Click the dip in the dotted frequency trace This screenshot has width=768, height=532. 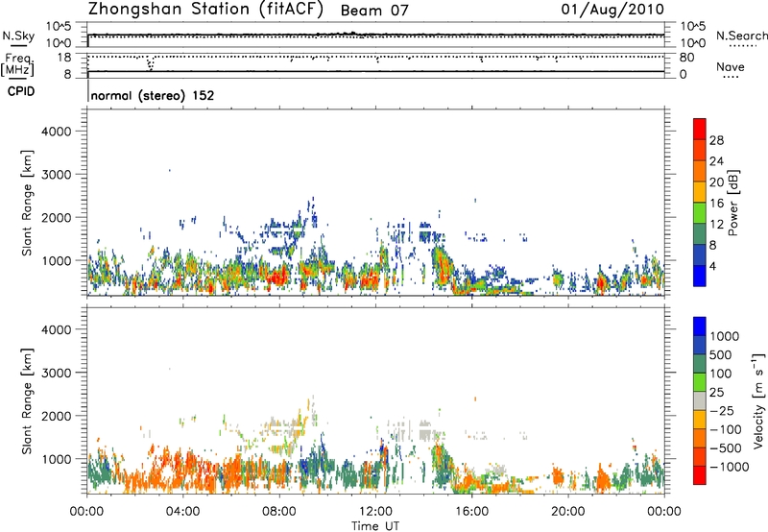click(x=151, y=64)
